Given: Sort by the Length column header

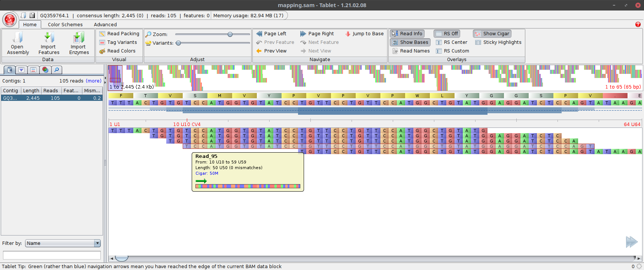Looking at the screenshot, I should [x=31, y=90].
